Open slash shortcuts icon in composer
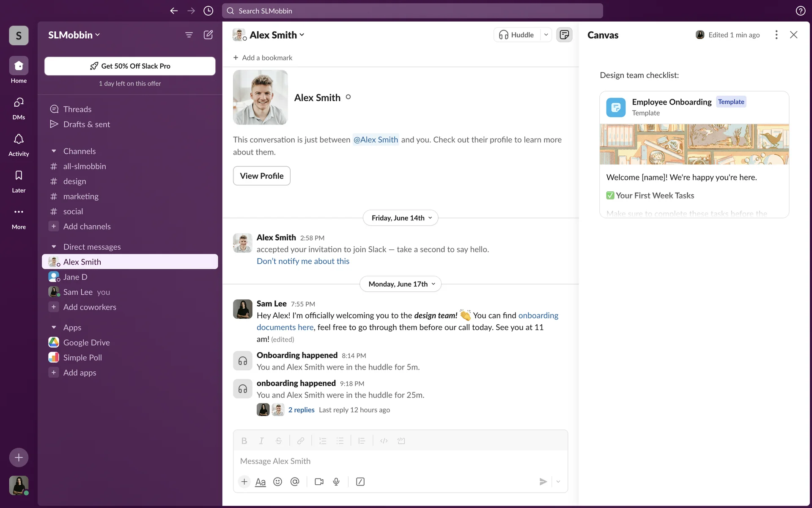812x508 pixels. click(360, 482)
